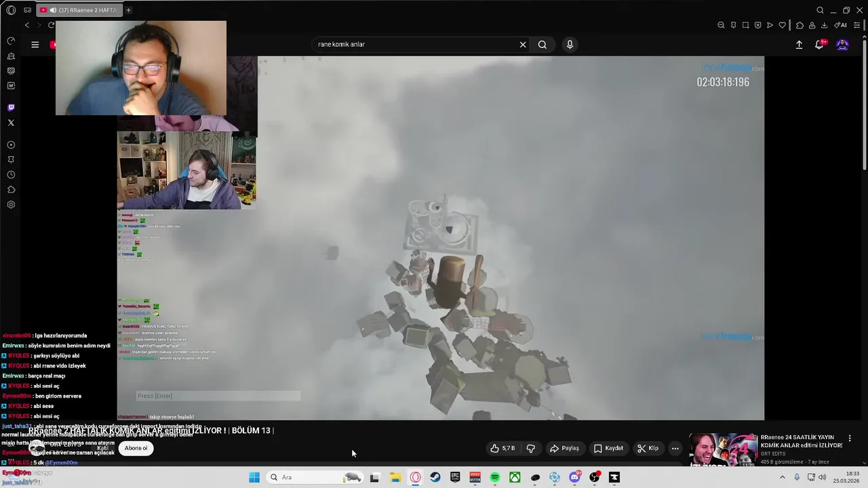
Task: Open YouTube create/upload button
Action: (799, 45)
